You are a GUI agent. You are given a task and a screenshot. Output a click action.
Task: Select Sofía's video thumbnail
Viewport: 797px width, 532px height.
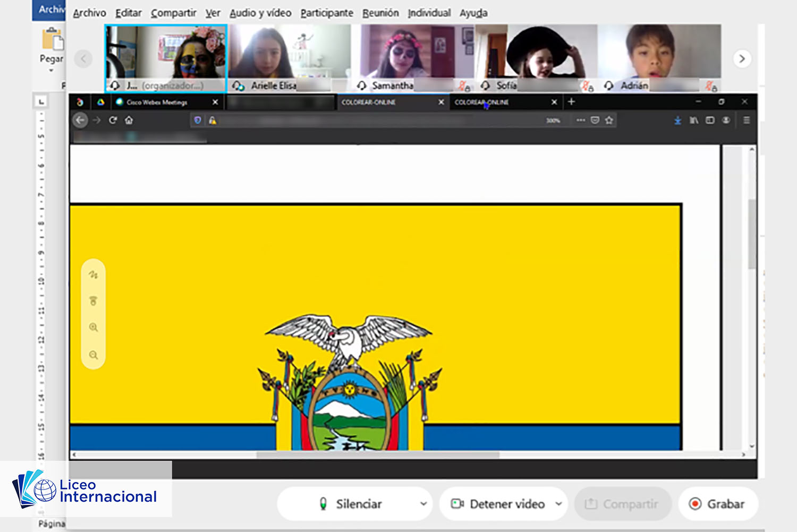(x=537, y=58)
